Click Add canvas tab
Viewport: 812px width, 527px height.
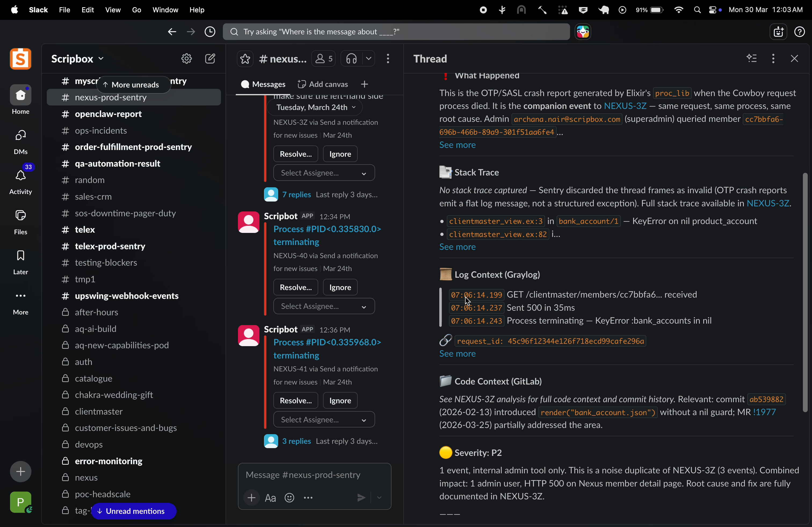pos(323,84)
